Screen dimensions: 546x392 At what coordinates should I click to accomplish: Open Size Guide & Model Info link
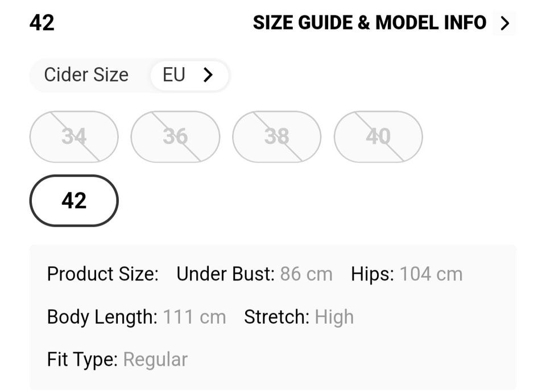(370, 23)
